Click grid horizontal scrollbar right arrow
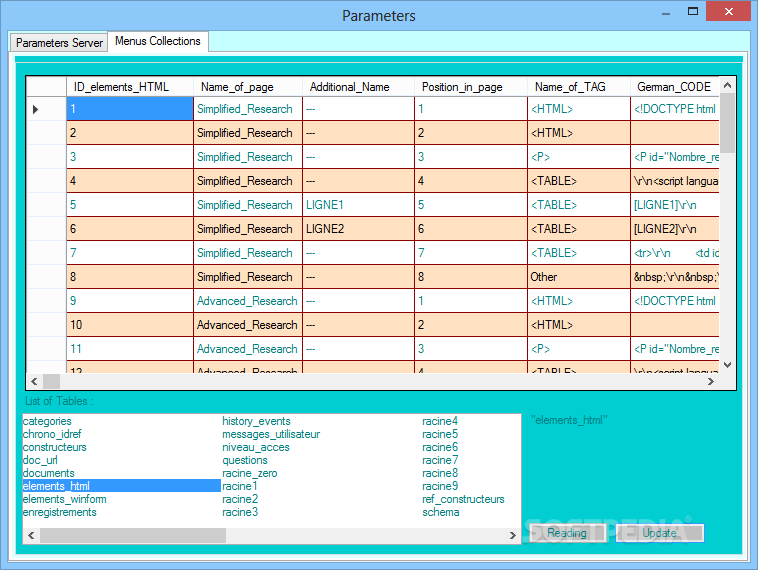The width and height of the screenshot is (758, 570). click(x=711, y=381)
